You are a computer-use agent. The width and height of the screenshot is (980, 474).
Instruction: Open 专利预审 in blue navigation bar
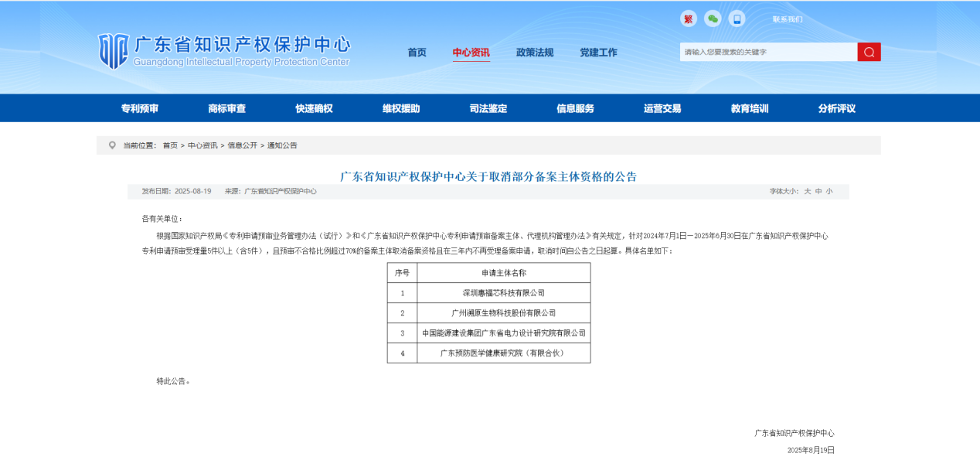click(x=140, y=108)
